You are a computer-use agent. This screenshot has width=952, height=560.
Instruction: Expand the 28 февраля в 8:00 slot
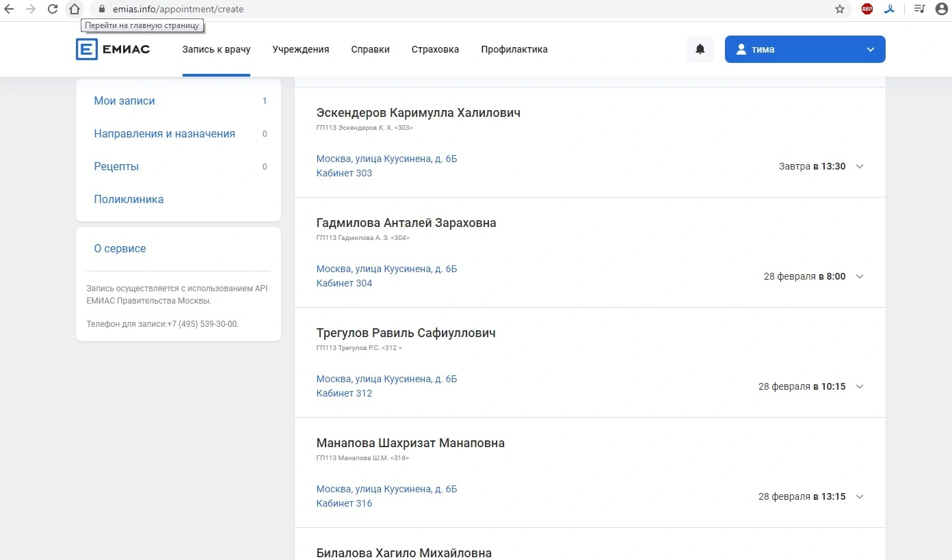click(x=860, y=277)
